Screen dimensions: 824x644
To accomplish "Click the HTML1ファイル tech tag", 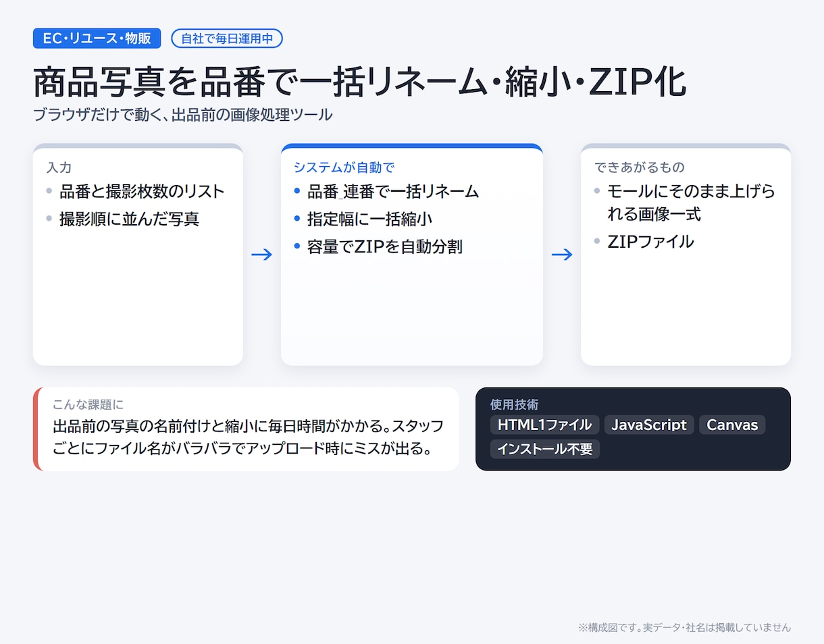I will 544,425.
